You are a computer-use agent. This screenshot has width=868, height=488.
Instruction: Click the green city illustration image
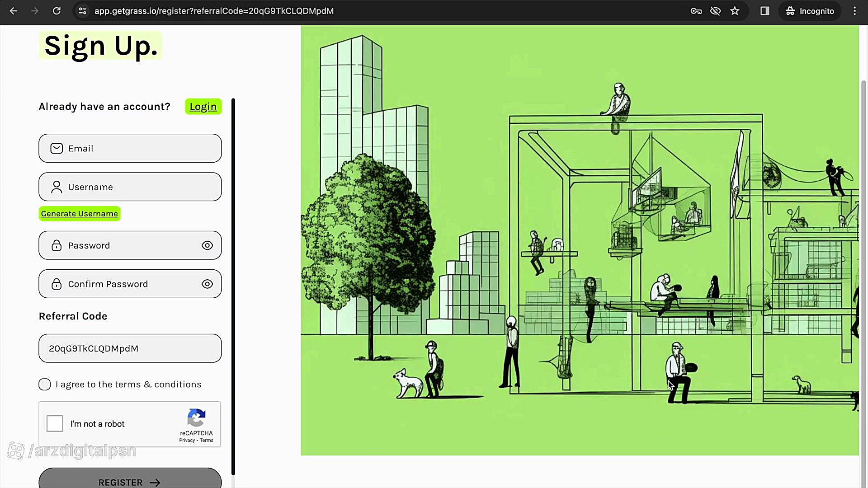580,240
